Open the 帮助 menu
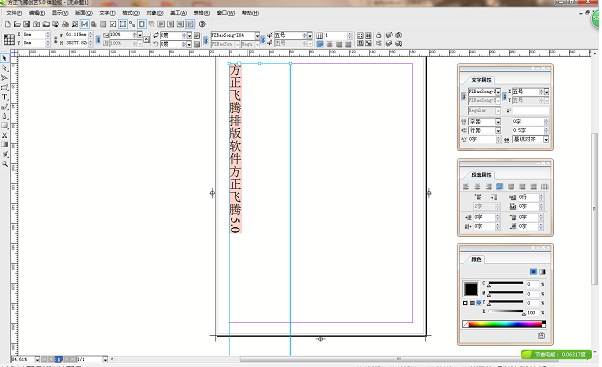Viewport: 602px width, 367px height. pos(250,13)
